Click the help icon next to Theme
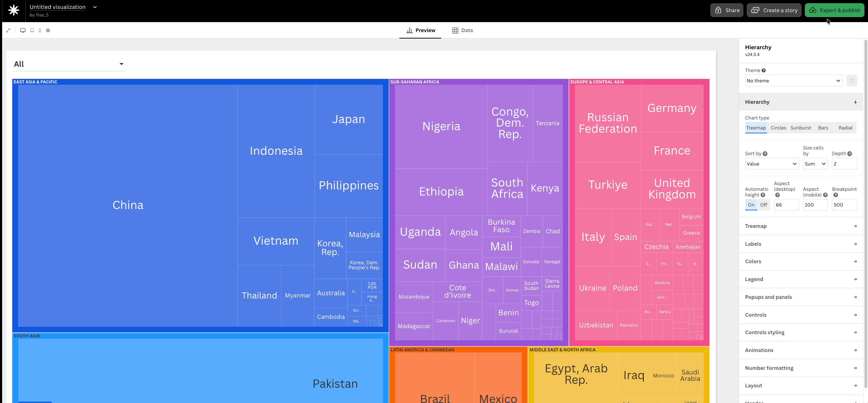 click(x=763, y=71)
